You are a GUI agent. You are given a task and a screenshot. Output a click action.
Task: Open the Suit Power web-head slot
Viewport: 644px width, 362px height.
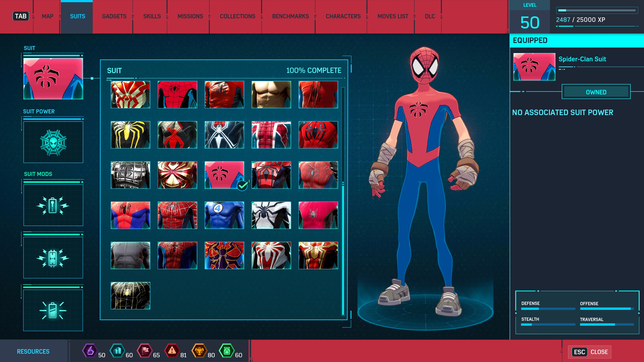(x=53, y=142)
